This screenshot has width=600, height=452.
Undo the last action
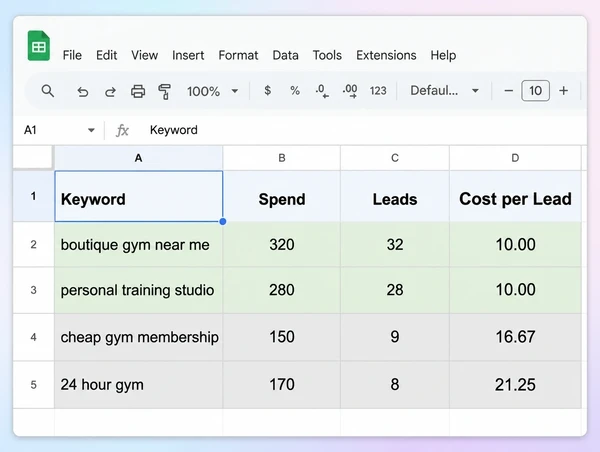pyautogui.click(x=82, y=91)
